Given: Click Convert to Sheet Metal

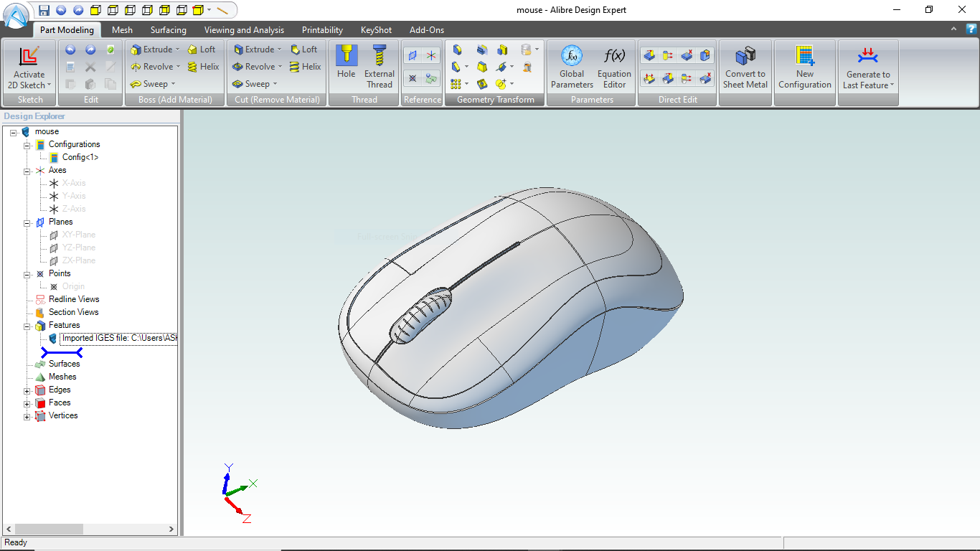Looking at the screenshot, I should [745, 67].
